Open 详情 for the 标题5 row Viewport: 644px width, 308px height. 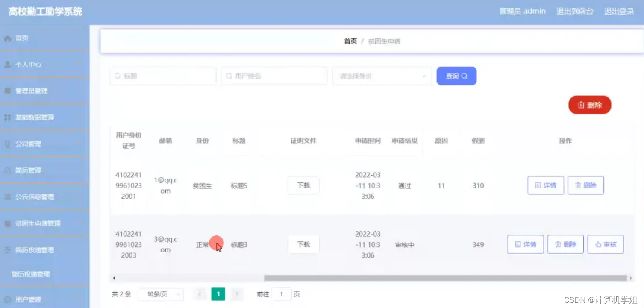(x=546, y=185)
